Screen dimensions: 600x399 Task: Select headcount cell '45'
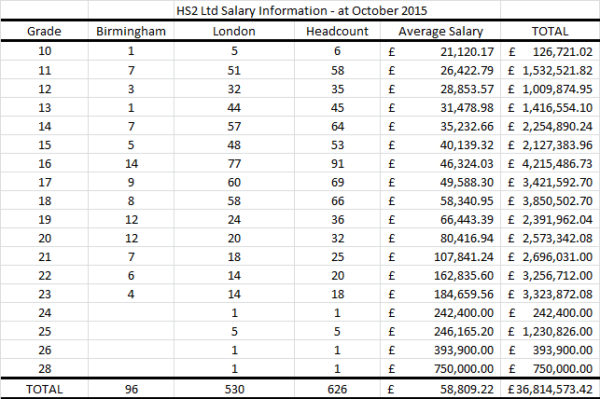point(337,107)
